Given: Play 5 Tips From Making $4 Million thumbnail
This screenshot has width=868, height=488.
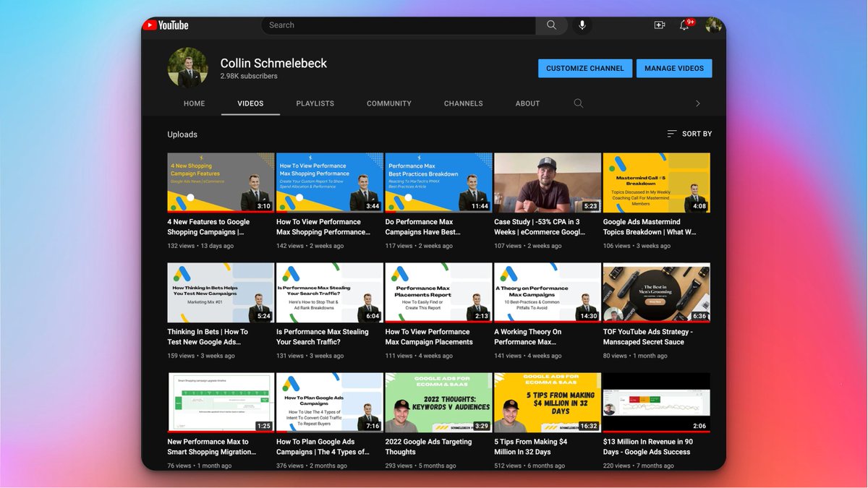Looking at the screenshot, I should pyautogui.click(x=548, y=403).
